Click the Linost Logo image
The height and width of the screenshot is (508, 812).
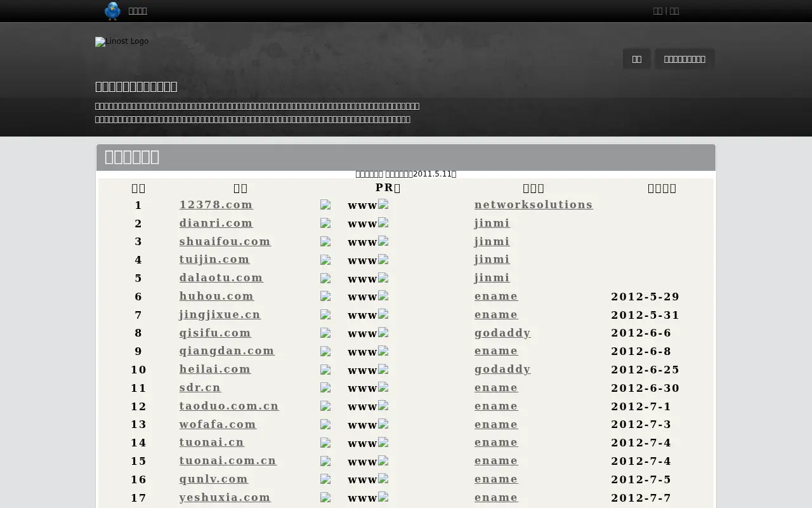click(x=122, y=42)
